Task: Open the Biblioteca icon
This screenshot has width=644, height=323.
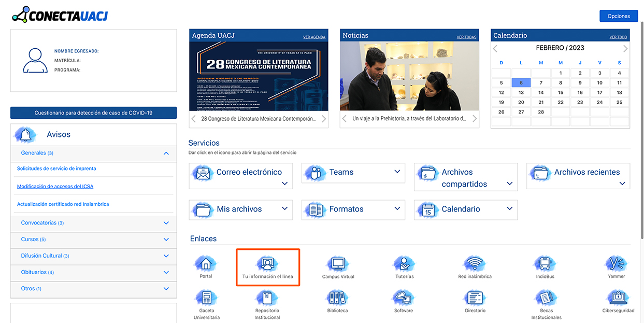Action: click(x=337, y=298)
